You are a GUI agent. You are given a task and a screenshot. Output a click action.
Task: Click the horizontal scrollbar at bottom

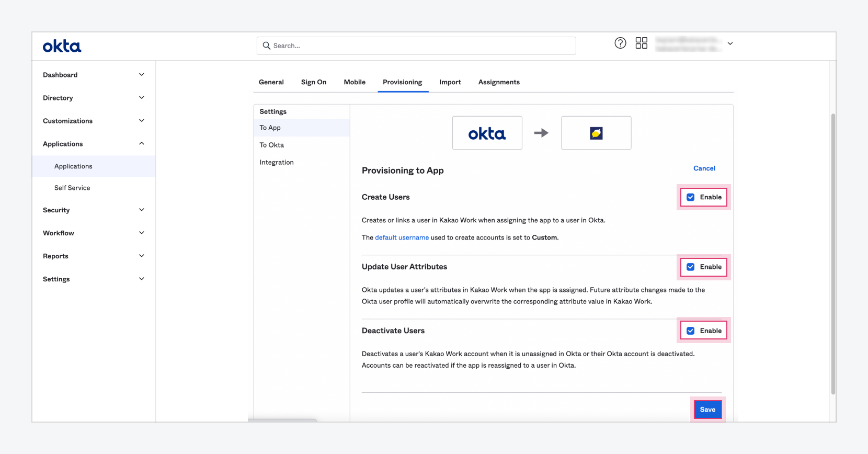click(x=282, y=420)
